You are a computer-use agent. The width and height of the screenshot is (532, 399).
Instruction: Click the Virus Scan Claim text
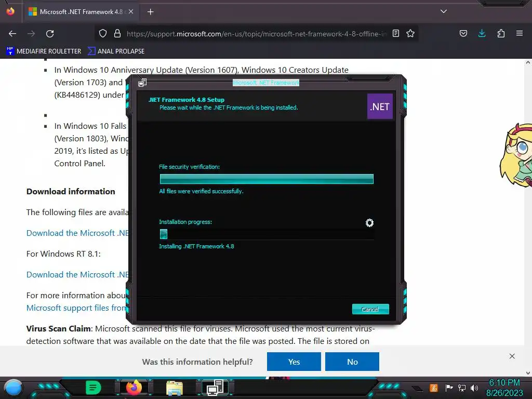click(x=58, y=329)
